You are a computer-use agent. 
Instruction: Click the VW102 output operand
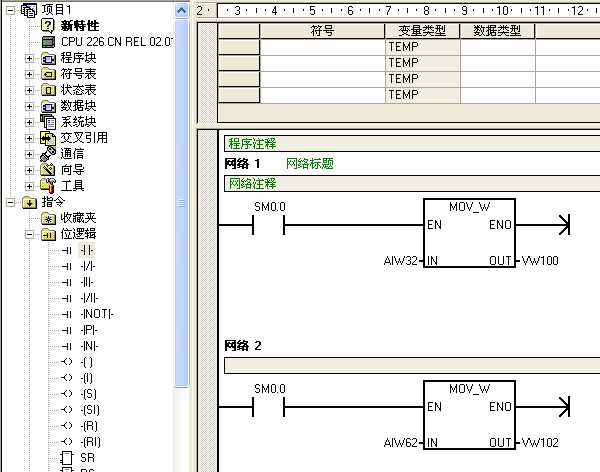(540, 443)
